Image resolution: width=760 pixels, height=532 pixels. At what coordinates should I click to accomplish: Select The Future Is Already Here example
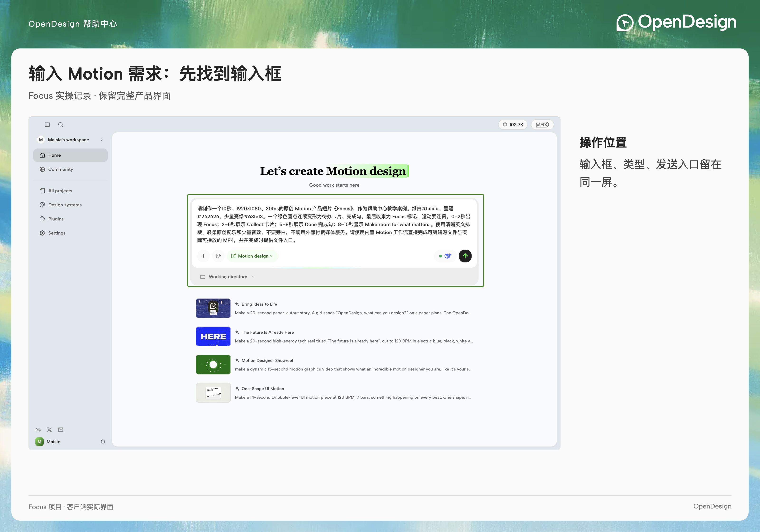pyautogui.click(x=334, y=336)
